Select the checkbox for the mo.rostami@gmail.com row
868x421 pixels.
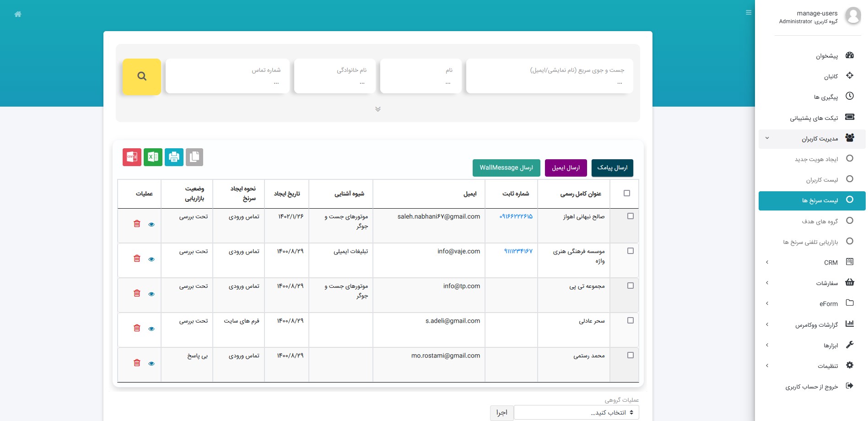(631, 355)
